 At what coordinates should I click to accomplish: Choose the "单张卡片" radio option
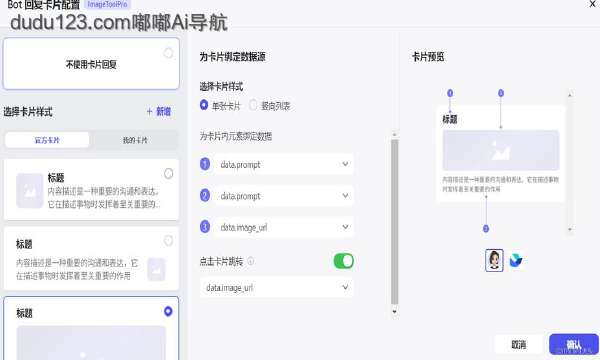[x=204, y=104]
